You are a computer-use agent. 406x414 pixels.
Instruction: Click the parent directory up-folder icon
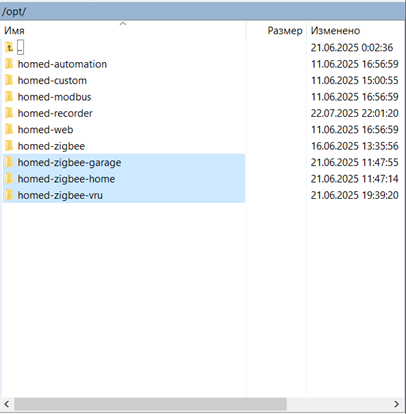pyautogui.click(x=9, y=48)
